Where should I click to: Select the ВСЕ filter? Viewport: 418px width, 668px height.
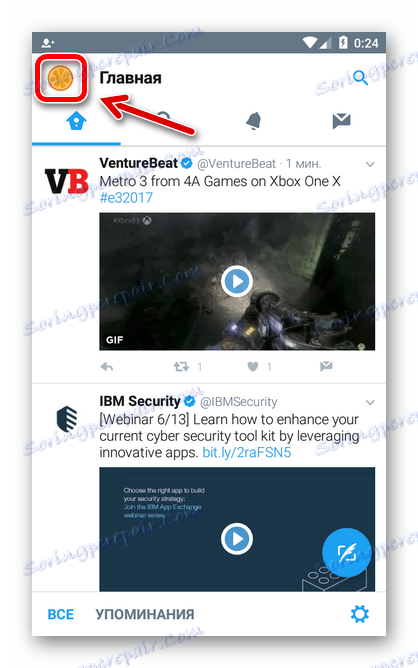pos(61,614)
